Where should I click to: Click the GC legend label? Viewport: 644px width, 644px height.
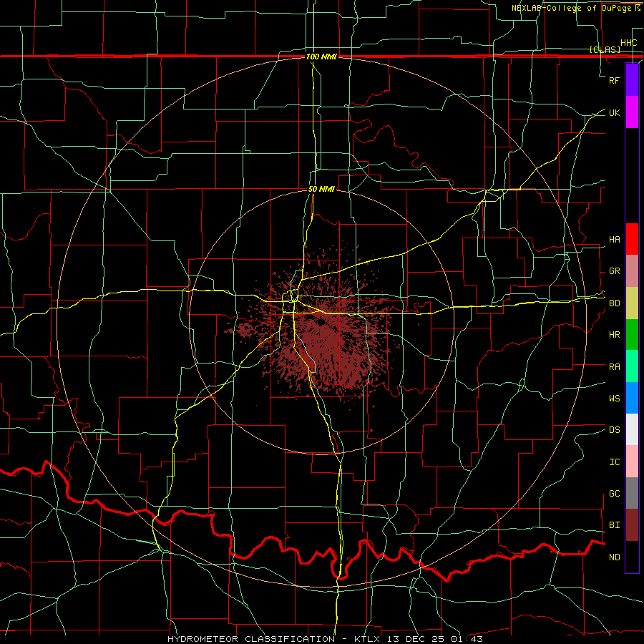[x=614, y=494]
